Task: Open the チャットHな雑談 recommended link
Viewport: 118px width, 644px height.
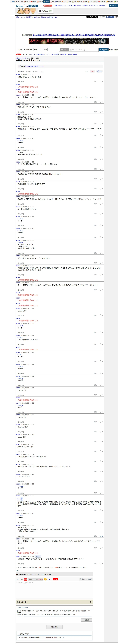Action: (38, 54)
